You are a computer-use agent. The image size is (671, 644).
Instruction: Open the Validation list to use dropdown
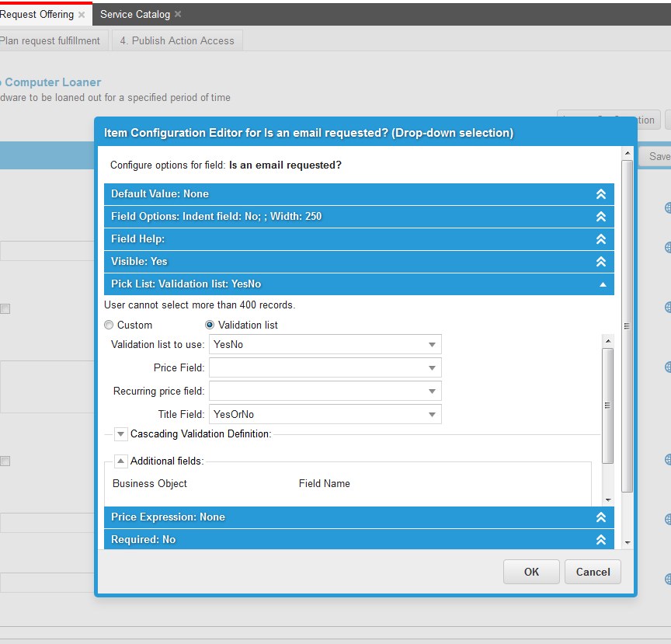pos(432,345)
